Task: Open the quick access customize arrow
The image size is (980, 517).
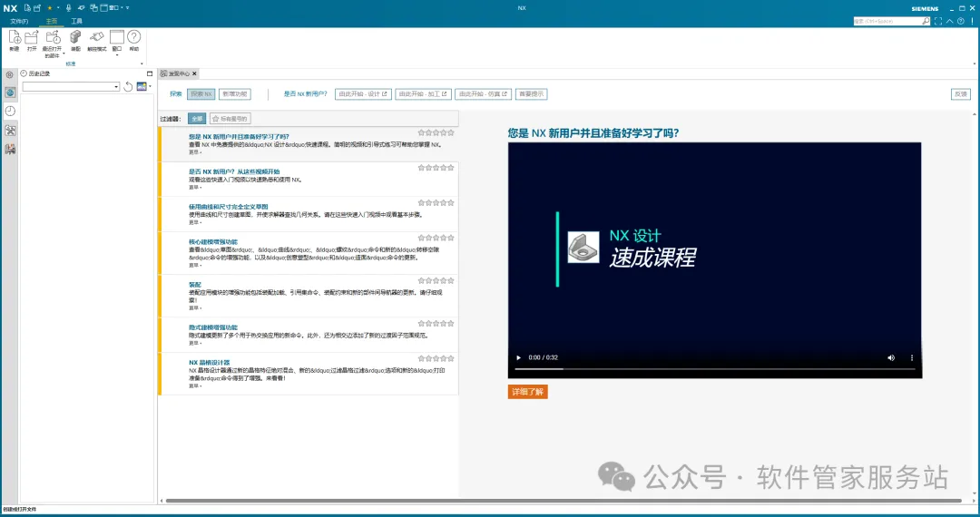Action: click(128, 8)
